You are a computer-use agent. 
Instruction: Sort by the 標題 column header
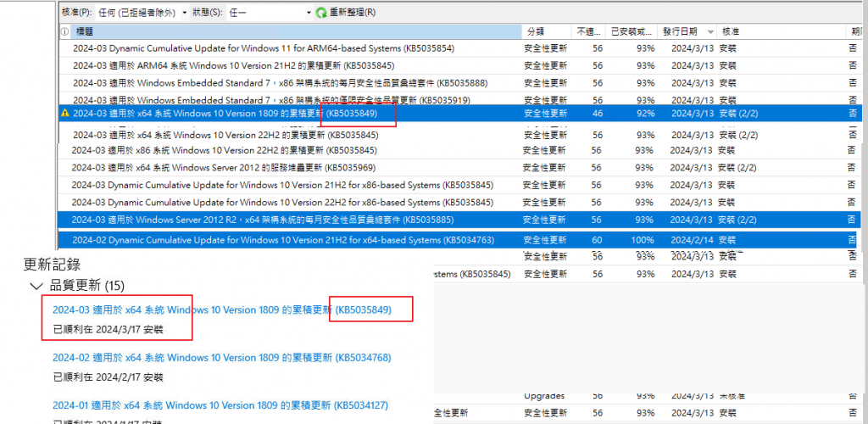point(296,32)
